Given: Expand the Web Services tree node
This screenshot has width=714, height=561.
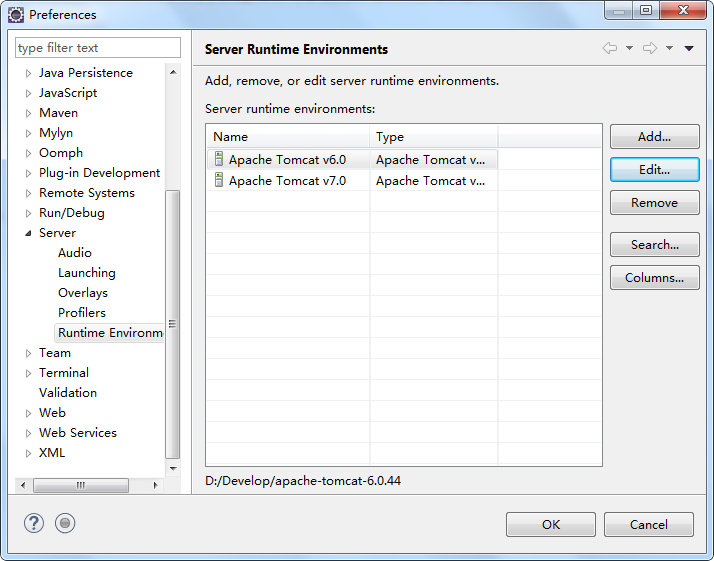Looking at the screenshot, I should tap(28, 434).
